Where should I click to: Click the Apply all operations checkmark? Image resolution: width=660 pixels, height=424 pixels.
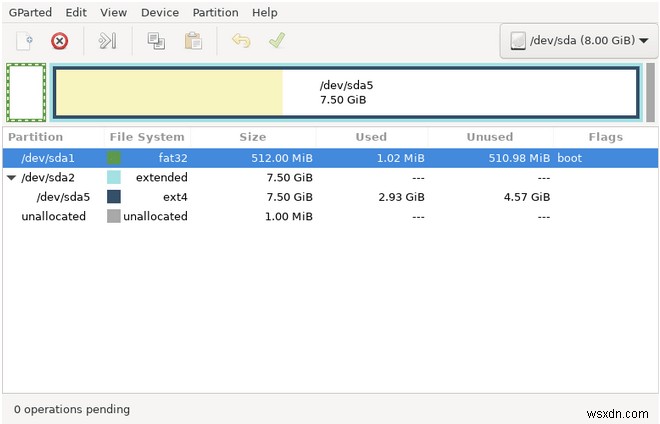(x=277, y=41)
